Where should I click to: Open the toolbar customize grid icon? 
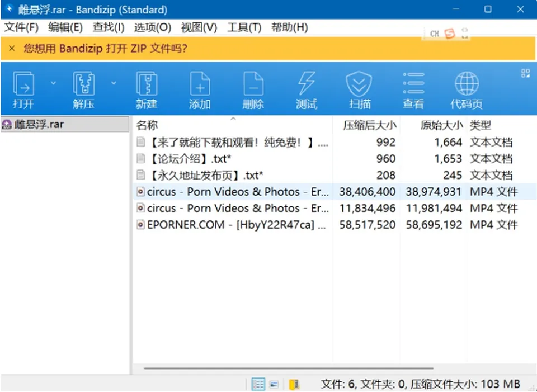click(x=525, y=73)
